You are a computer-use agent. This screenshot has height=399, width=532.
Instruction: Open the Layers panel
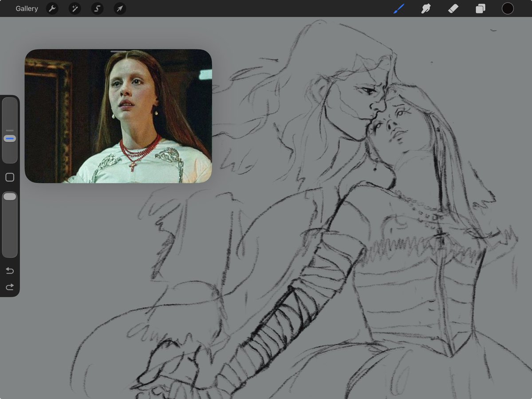pos(480,8)
